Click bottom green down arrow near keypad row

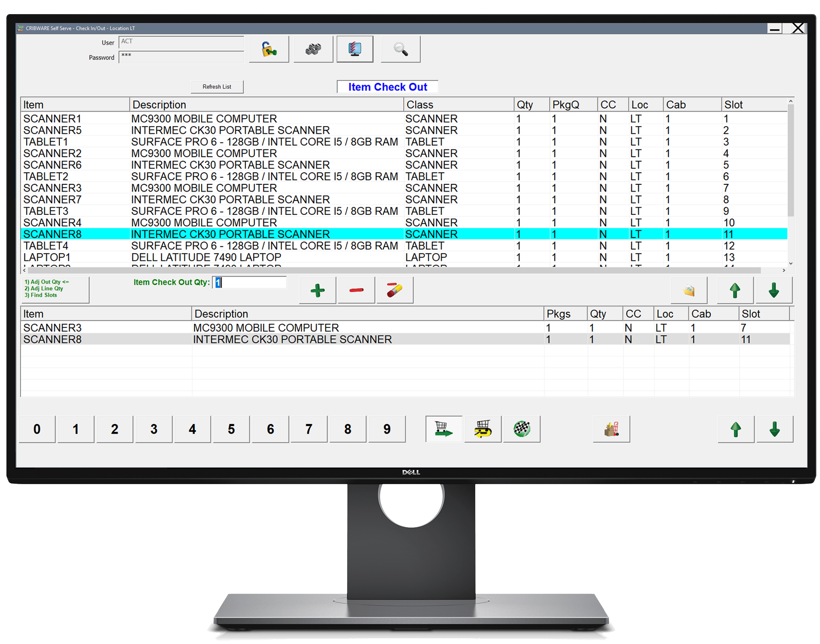point(775,429)
